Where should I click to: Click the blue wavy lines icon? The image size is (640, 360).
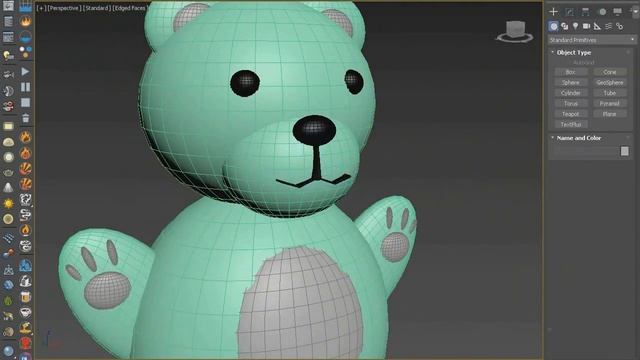coord(8,238)
